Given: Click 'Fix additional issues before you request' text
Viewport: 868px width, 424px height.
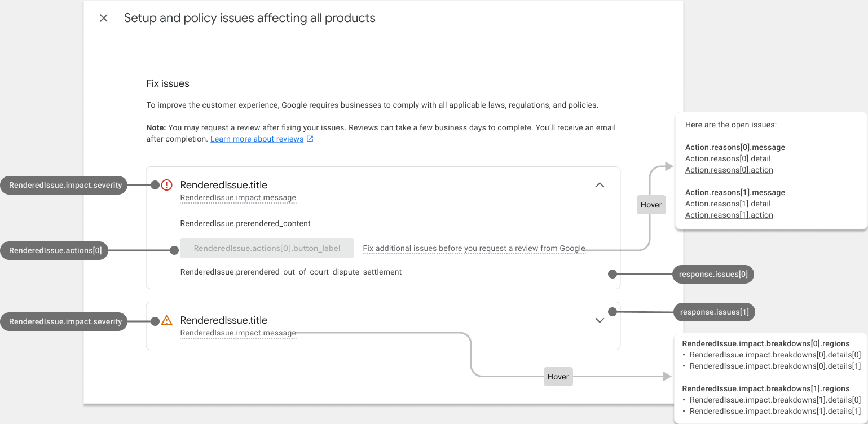Looking at the screenshot, I should [474, 248].
